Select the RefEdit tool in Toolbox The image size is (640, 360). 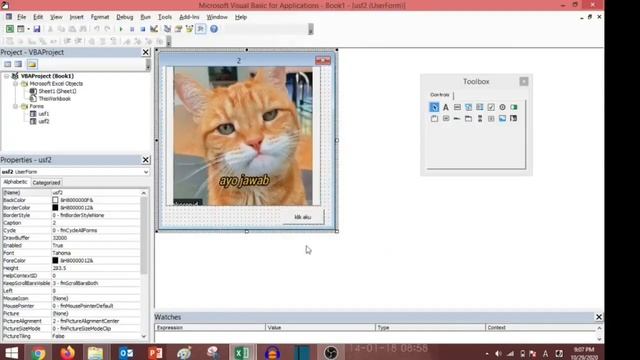click(x=513, y=118)
